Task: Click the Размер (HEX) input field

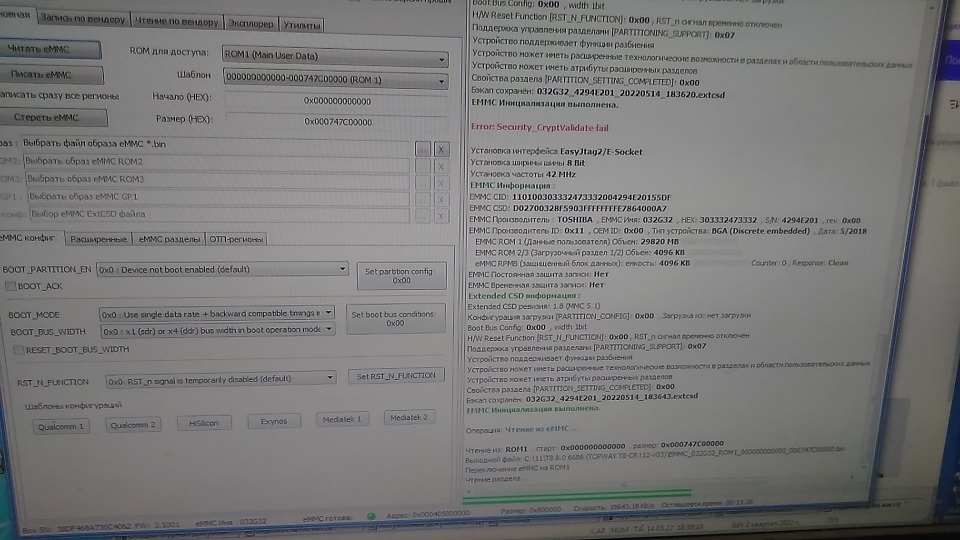Action: tap(334, 122)
